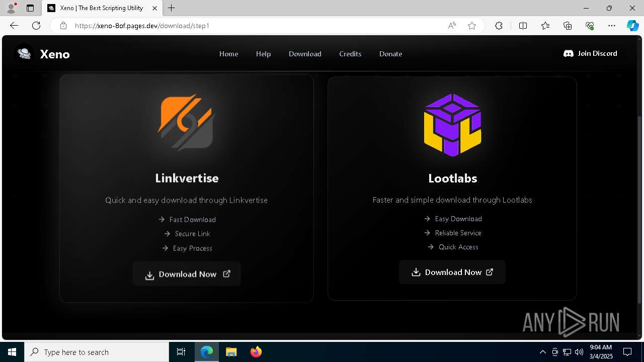The width and height of the screenshot is (644, 362).
Task: Open Edge Settings and more menu
Action: pyautogui.click(x=612, y=26)
